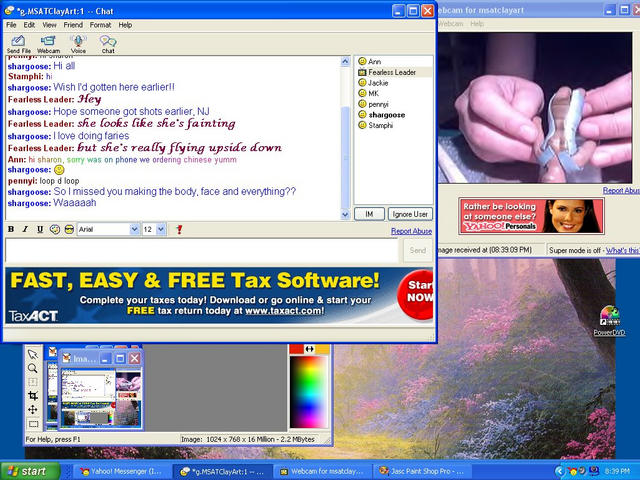Click chat scrollbar down arrow

point(345,215)
